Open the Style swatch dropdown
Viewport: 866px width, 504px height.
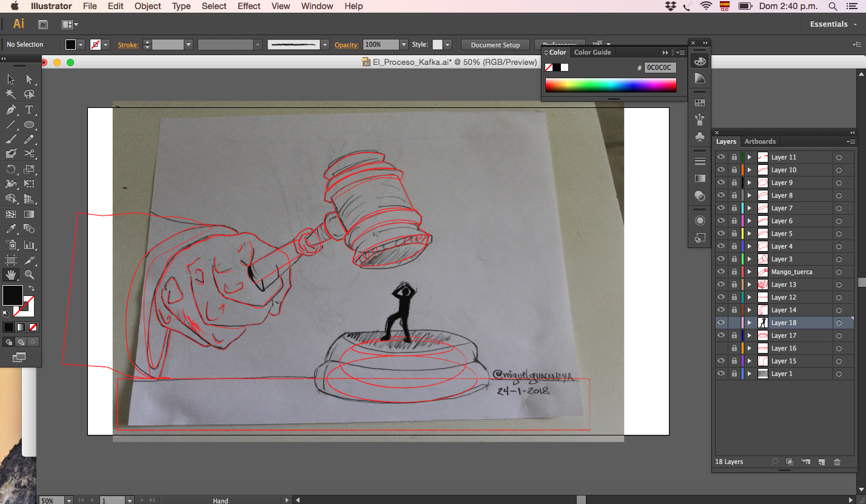pyautogui.click(x=448, y=44)
